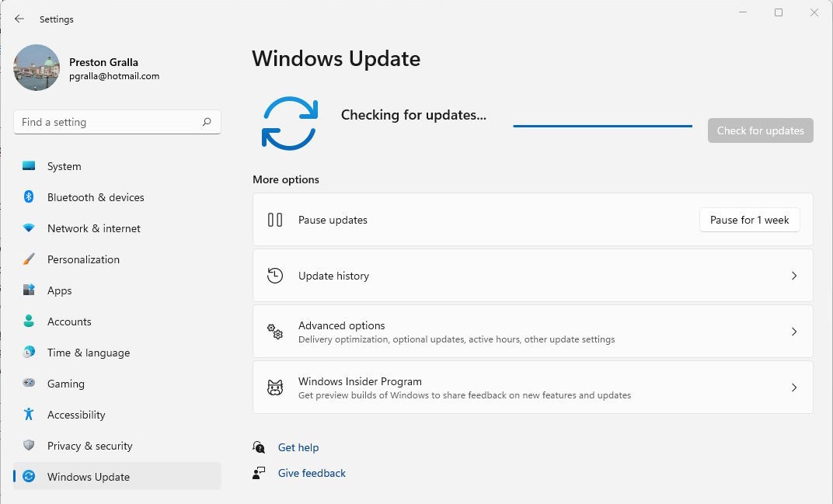Click Pause for 1 week button
Viewport: 833px width, 504px height.
pos(750,220)
